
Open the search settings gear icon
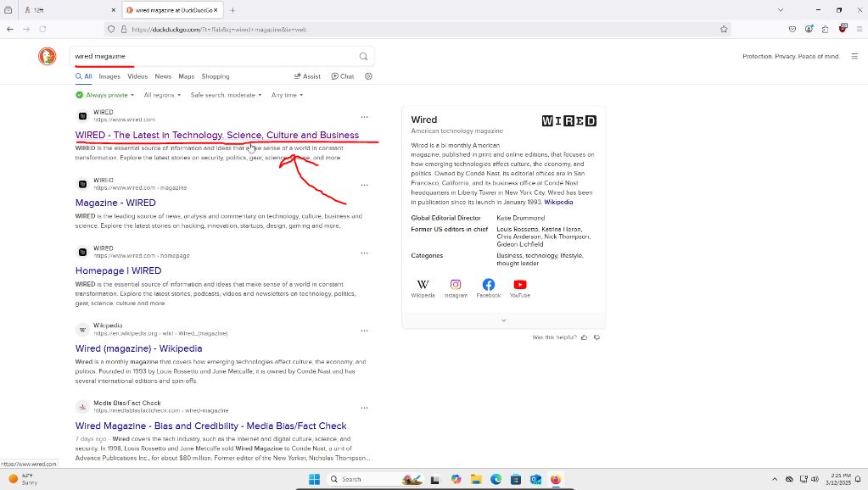[369, 76]
